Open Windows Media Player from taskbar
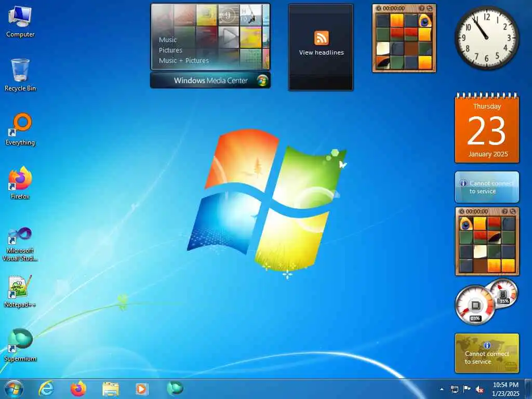 (141, 389)
